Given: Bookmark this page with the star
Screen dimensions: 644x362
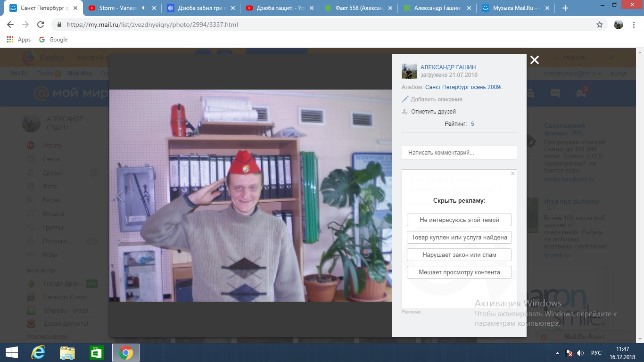Looking at the screenshot, I should (x=600, y=25).
